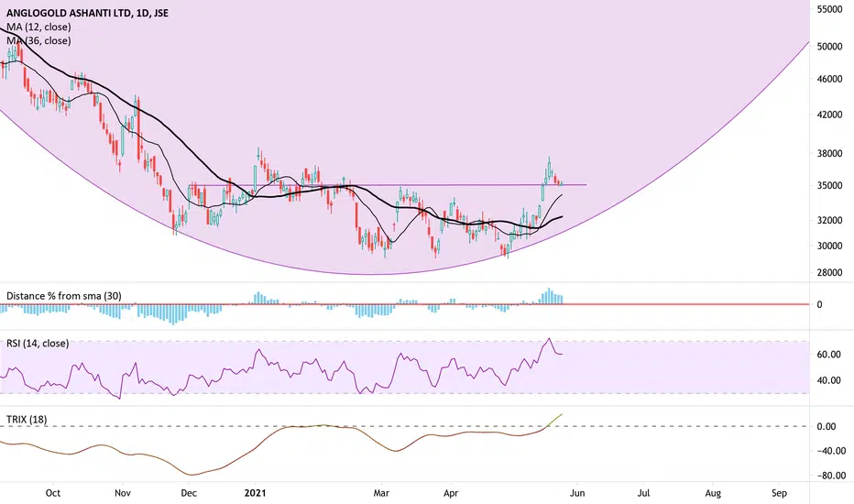
Task: Click the RSI 60.00 axis value
Action: click(829, 354)
